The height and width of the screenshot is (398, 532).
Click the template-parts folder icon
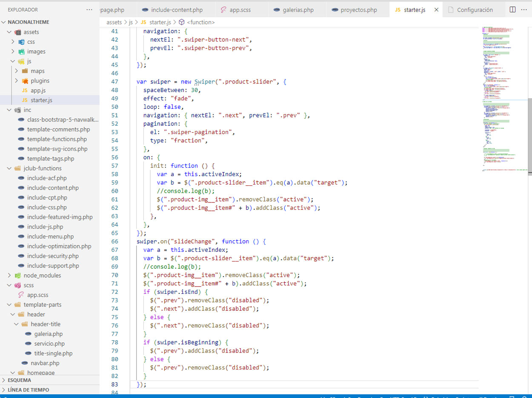click(18, 305)
